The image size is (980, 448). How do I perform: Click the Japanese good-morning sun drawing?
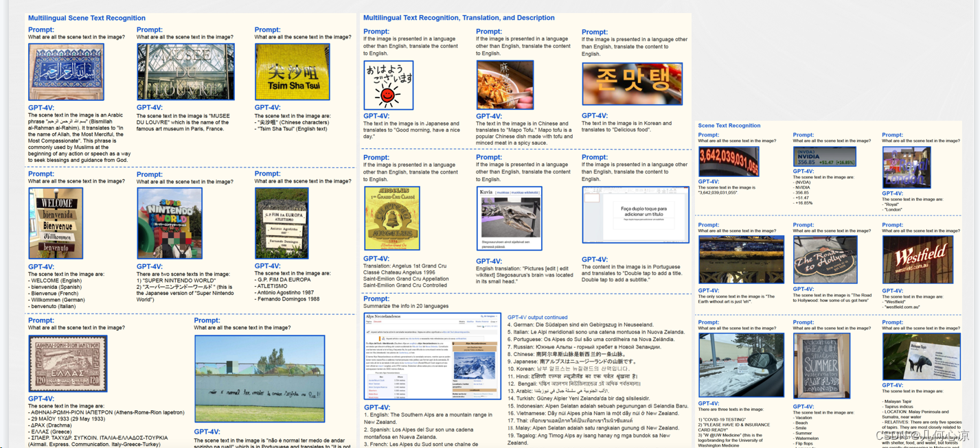coord(389,85)
